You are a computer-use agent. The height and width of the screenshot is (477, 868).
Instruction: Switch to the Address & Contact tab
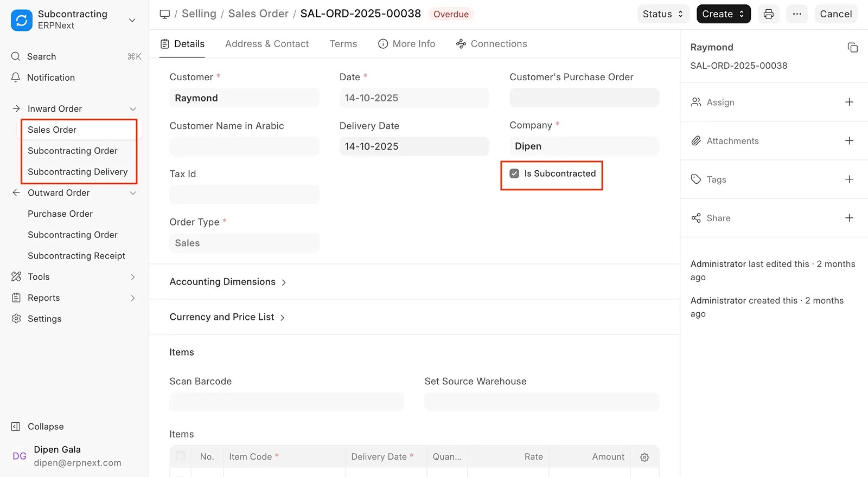pyautogui.click(x=267, y=44)
